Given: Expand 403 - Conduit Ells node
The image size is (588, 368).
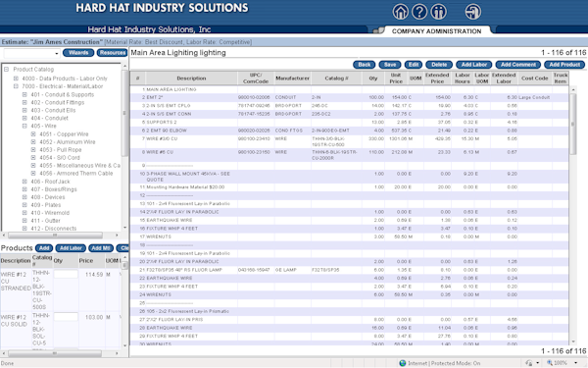Looking at the screenshot, I should pyautogui.click(x=24, y=110).
